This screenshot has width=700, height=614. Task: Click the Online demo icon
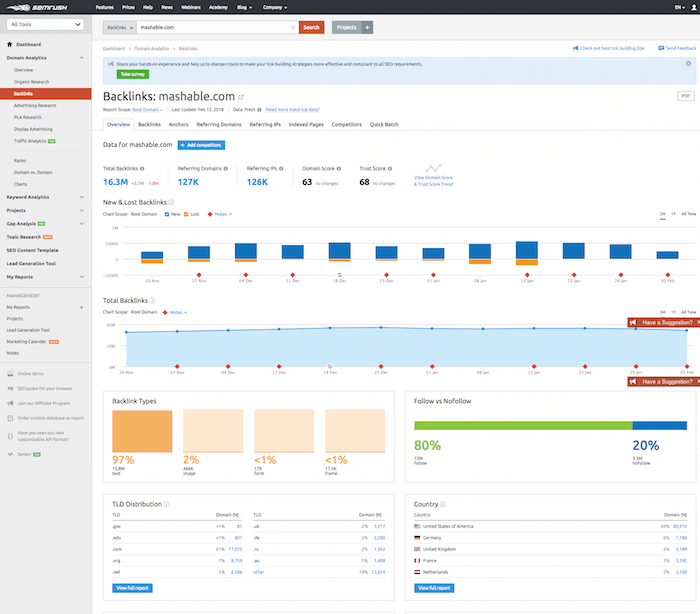tap(10, 374)
